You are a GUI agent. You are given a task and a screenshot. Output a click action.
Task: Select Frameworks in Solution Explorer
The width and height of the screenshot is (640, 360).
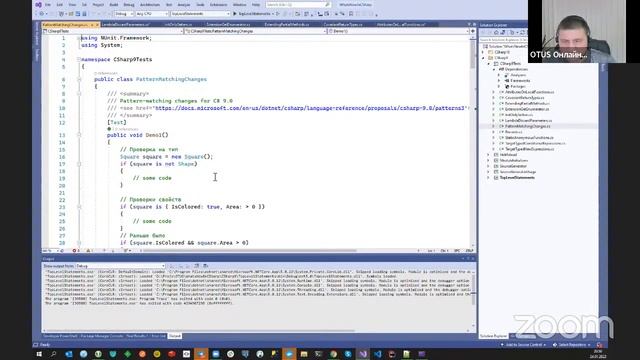pyautogui.click(x=520, y=81)
